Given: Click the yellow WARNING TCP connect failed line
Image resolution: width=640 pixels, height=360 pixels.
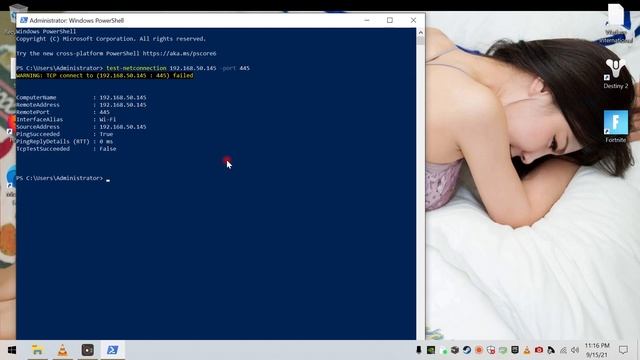Looking at the screenshot, I should [x=105, y=76].
